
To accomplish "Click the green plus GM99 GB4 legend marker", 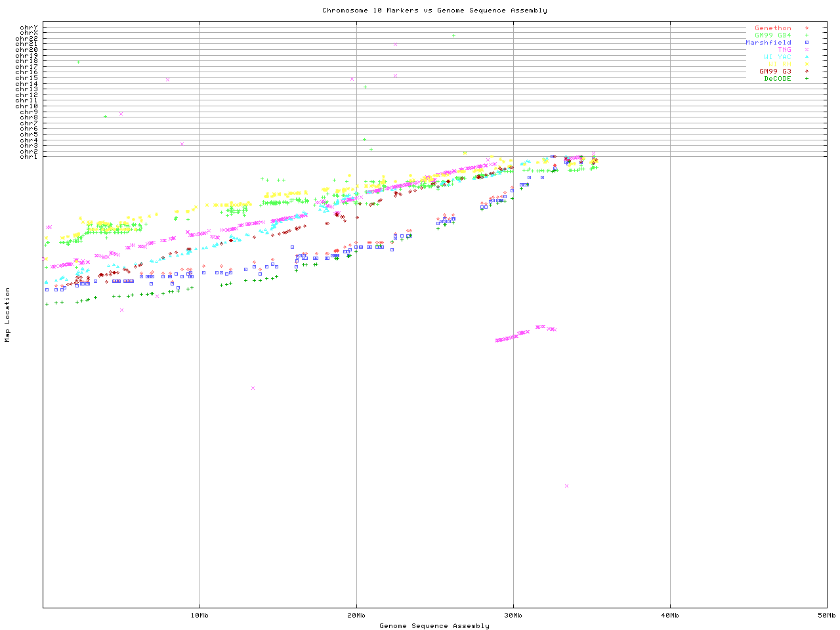I will pyautogui.click(x=807, y=35).
